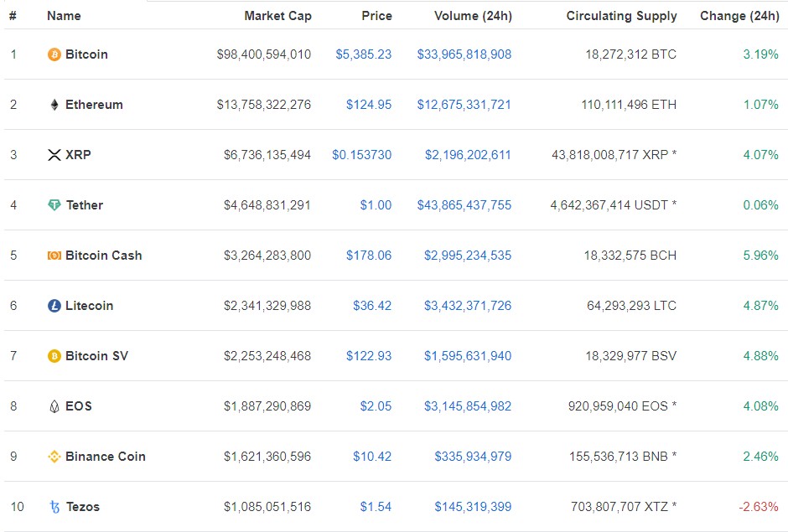788x532 pixels.
Task: Open Bitcoin SV volume $1,595,631,940
Action: 468,356
